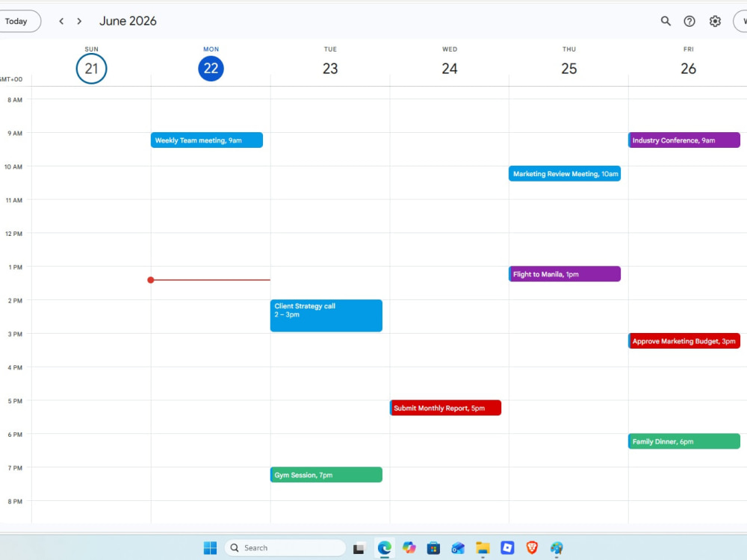747x560 pixels.
Task: Open the Settings gear menu
Action: (x=715, y=21)
